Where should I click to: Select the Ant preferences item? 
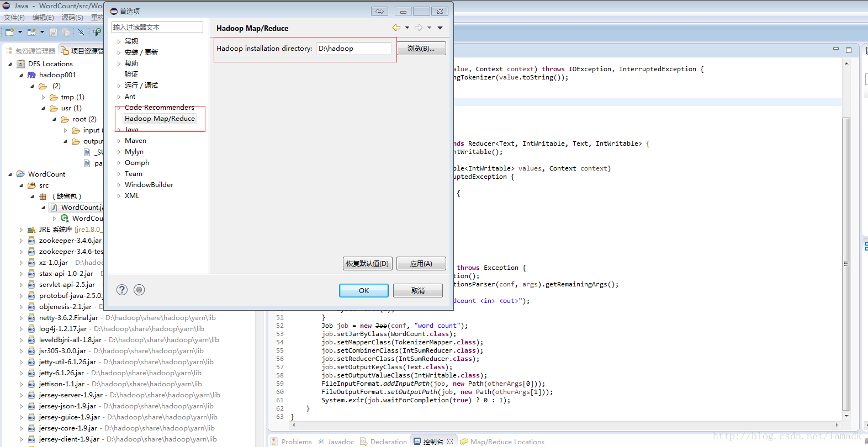click(130, 97)
